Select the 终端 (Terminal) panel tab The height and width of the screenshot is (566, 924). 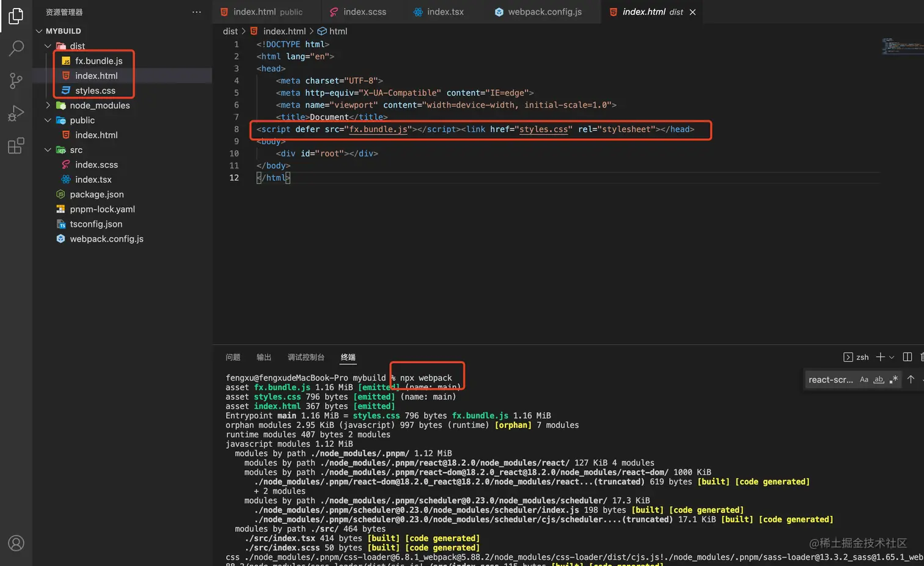click(x=348, y=358)
